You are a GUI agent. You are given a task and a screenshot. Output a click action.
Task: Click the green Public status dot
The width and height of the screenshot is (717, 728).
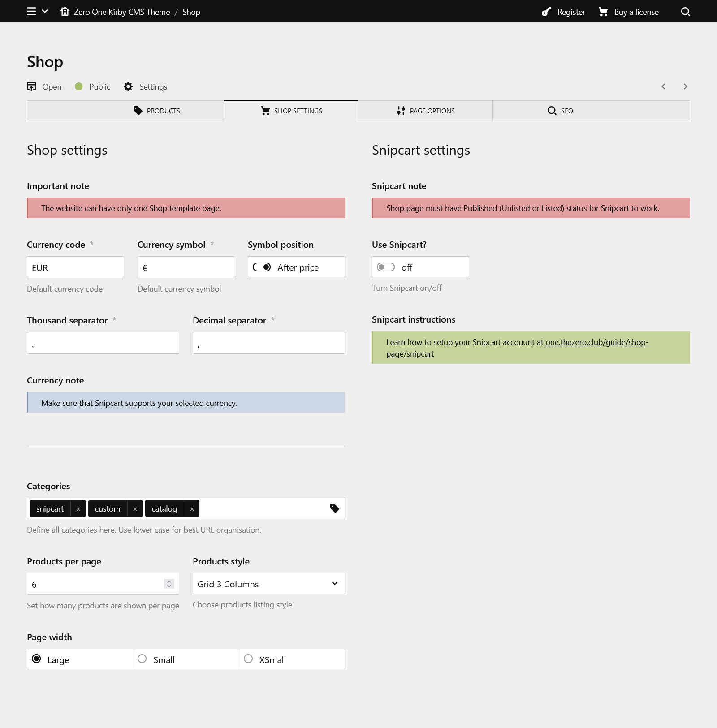79,86
